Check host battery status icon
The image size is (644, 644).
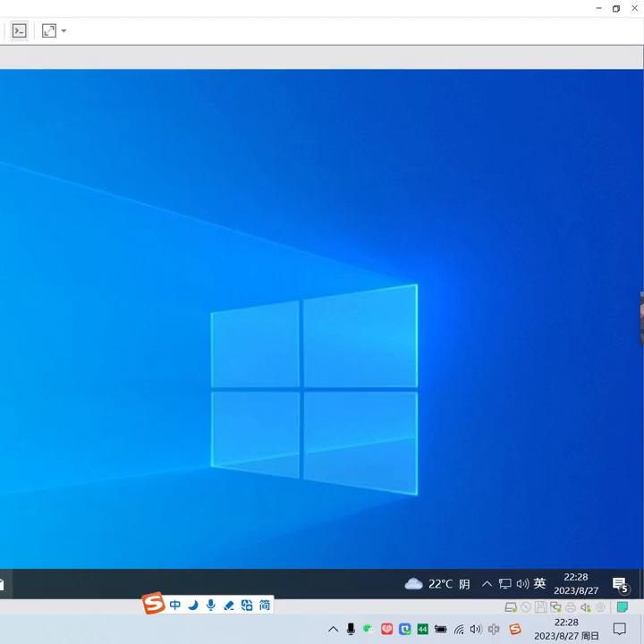440,629
